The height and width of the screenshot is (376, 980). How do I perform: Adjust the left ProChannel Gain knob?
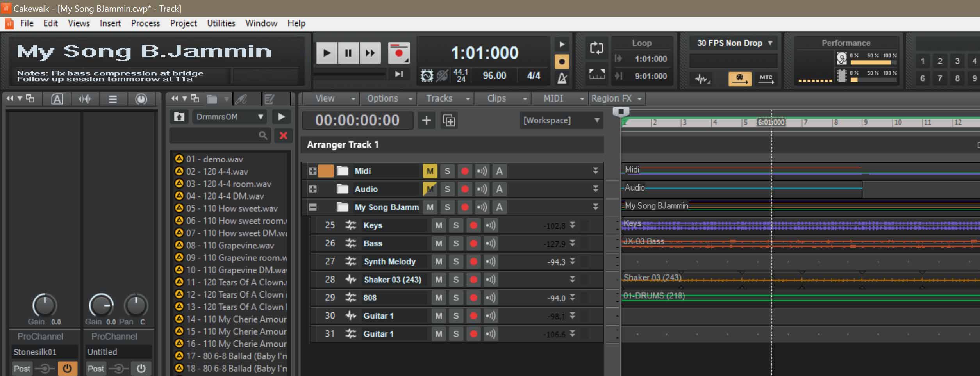coord(44,305)
